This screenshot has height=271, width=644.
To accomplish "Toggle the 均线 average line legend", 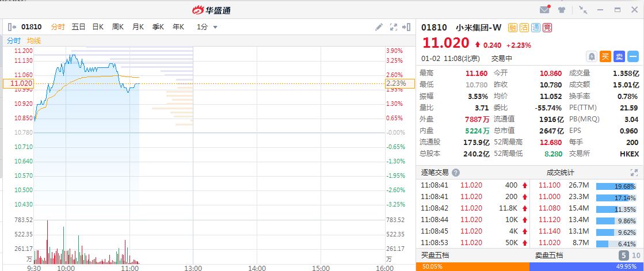I will [x=34, y=40].
